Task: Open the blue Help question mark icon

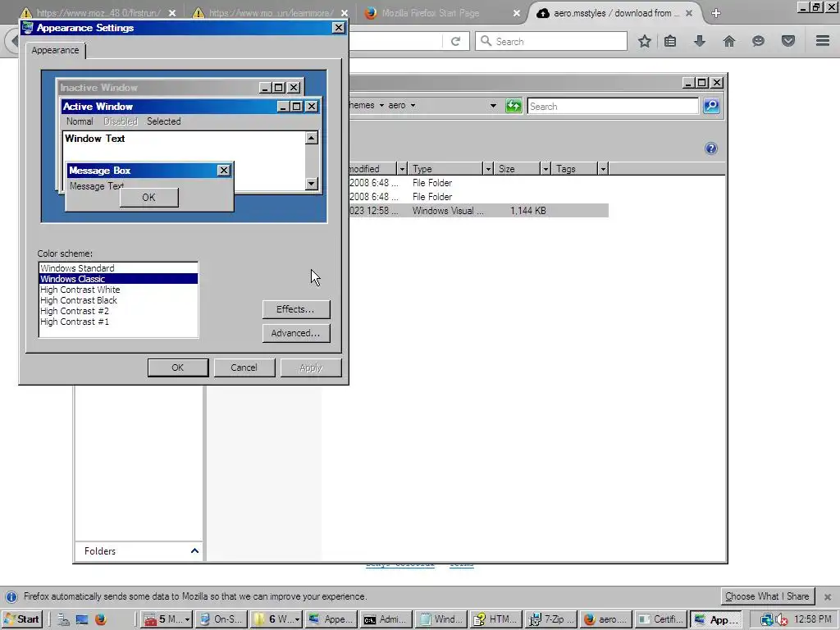Action: tap(711, 148)
